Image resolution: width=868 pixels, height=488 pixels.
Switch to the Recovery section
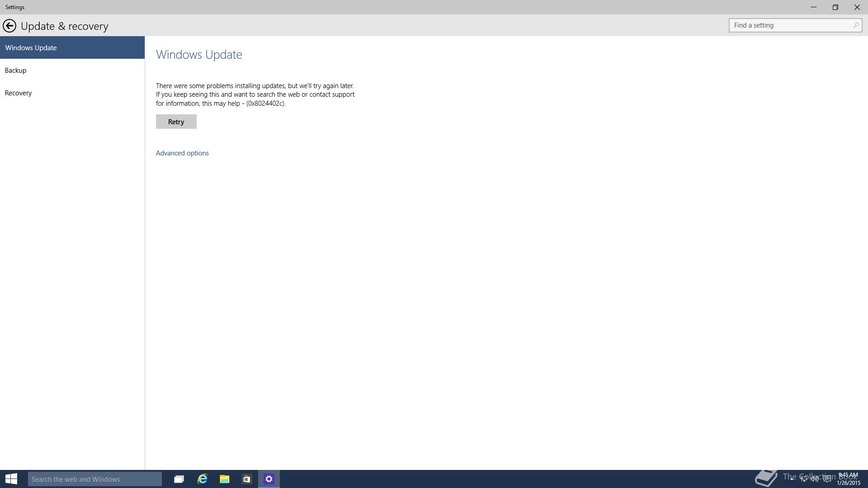click(x=72, y=93)
